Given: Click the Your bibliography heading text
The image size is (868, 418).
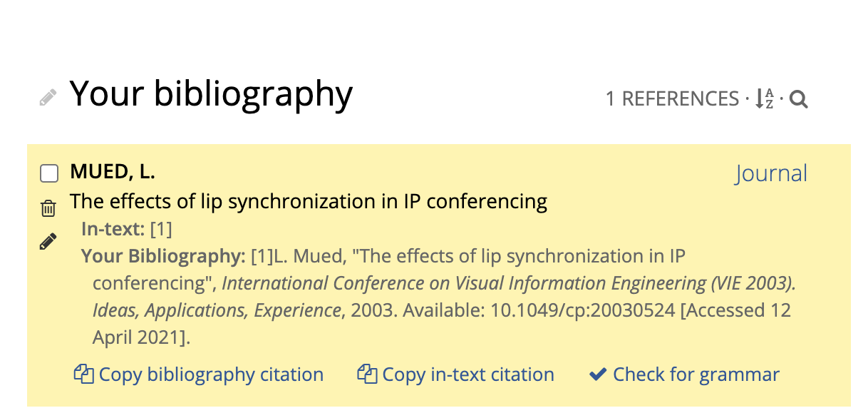Looking at the screenshot, I should pyautogui.click(x=211, y=94).
